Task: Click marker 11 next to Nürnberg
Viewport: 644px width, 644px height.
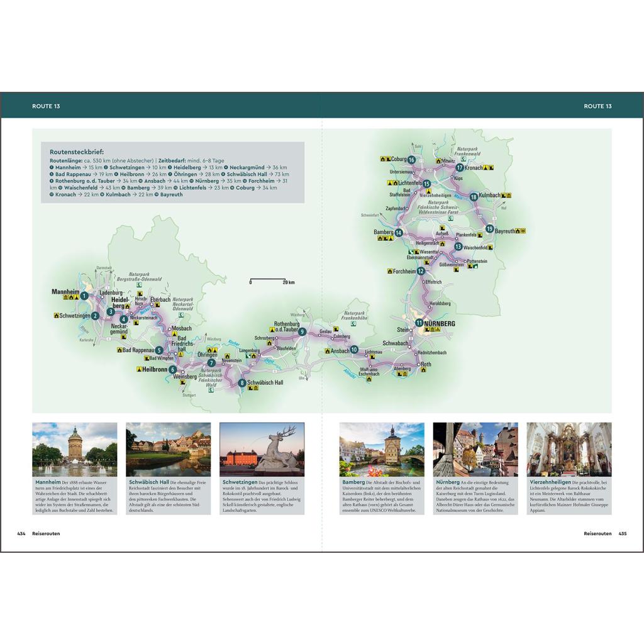Action: click(x=419, y=323)
